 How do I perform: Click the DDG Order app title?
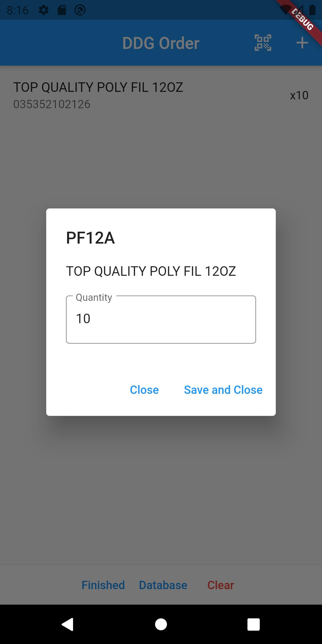161,43
